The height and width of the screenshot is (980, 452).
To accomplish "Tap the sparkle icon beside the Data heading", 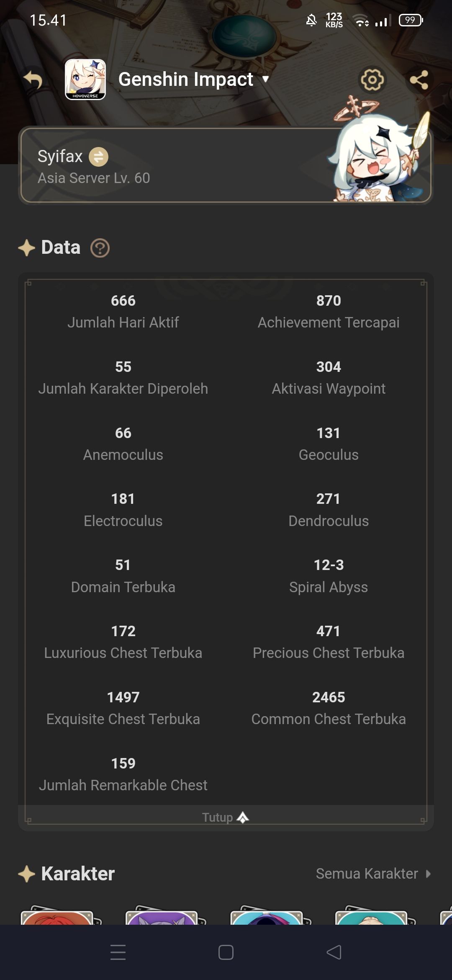I will [x=26, y=247].
